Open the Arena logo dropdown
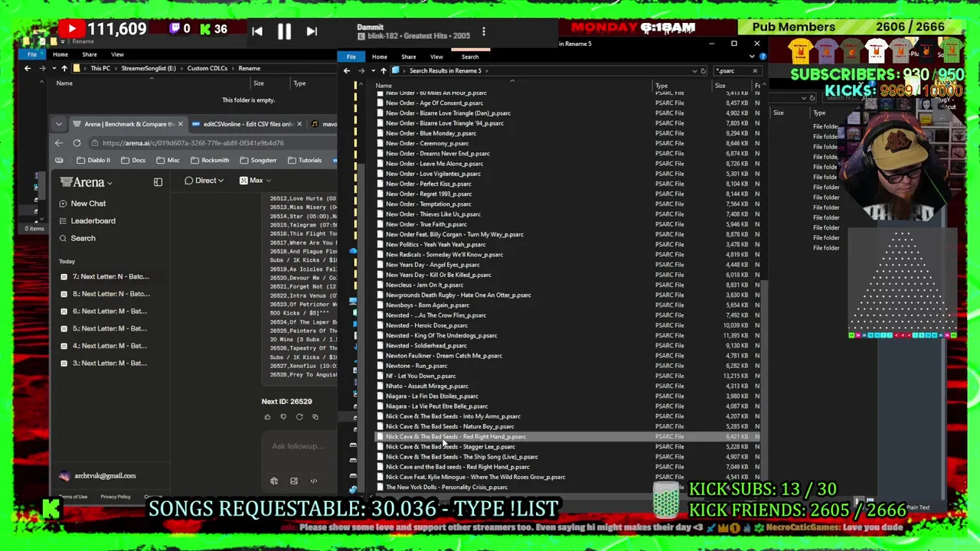The image size is (980, 551). click(87, 182)
